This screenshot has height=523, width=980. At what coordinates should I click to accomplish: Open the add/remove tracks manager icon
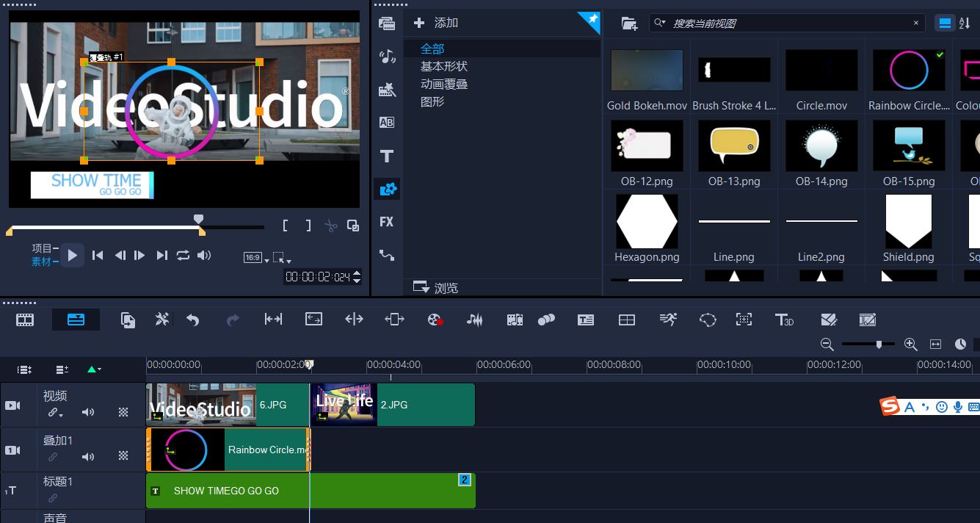[x=62, y=369]
